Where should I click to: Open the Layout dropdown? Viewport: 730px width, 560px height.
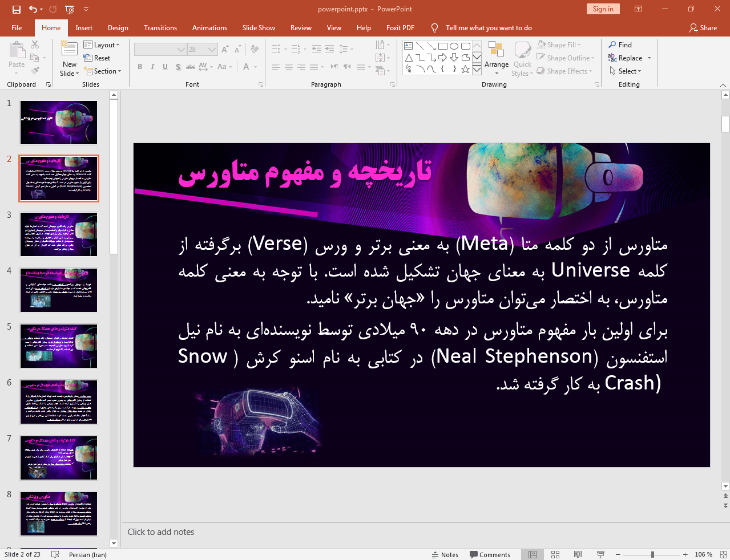102,45
